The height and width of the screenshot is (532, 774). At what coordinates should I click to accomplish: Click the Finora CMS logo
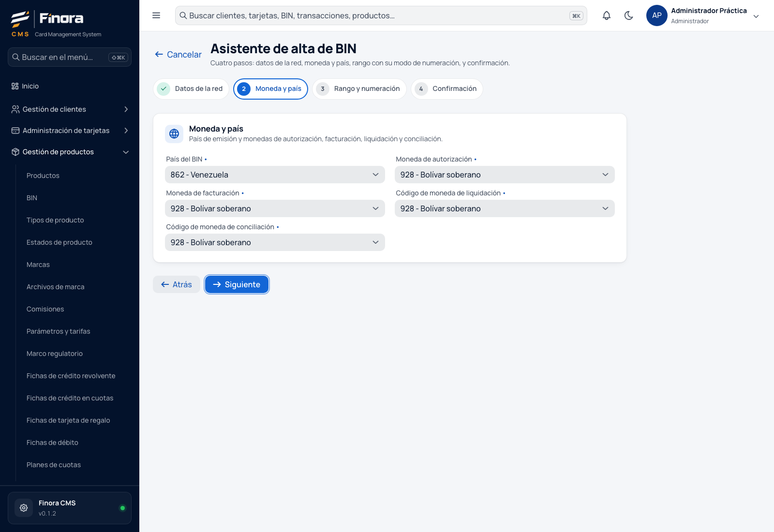click(x=56, y=24)
